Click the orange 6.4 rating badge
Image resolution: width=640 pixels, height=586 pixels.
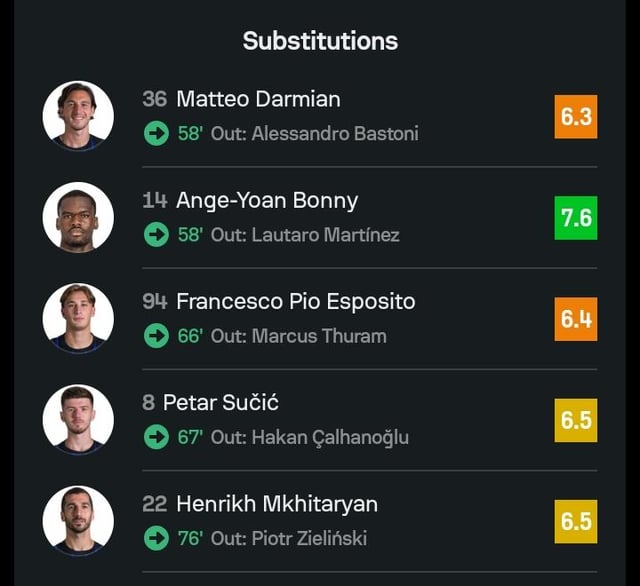(x=576, y=319)
